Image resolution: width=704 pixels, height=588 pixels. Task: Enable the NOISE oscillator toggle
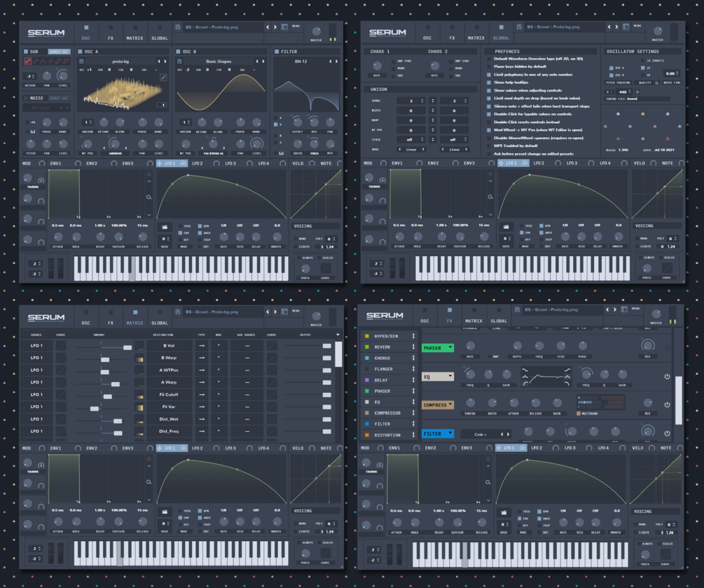pos(26,98)
